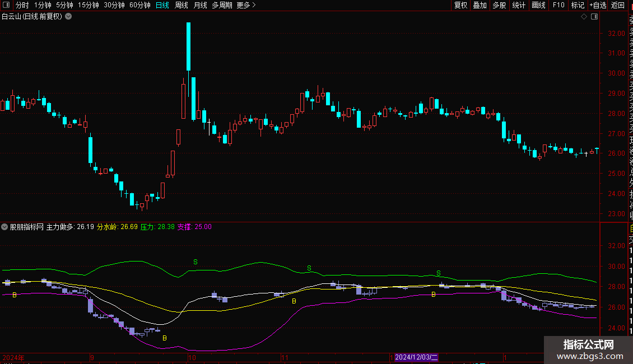Screen dimensions: 633x364
Task: Click the lowest yellow B signal
Action: click(164, 338)
